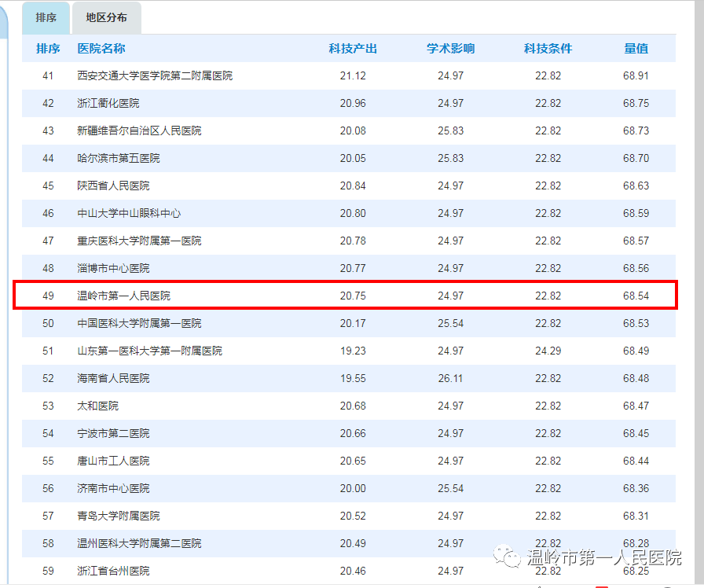
Task: Sort by the 科技条件 column header
Action: (548, 49)
